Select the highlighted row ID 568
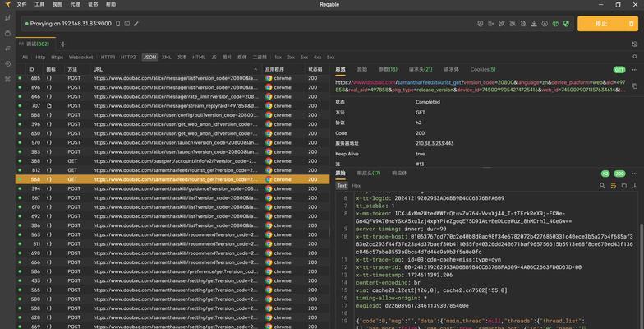 172,179
